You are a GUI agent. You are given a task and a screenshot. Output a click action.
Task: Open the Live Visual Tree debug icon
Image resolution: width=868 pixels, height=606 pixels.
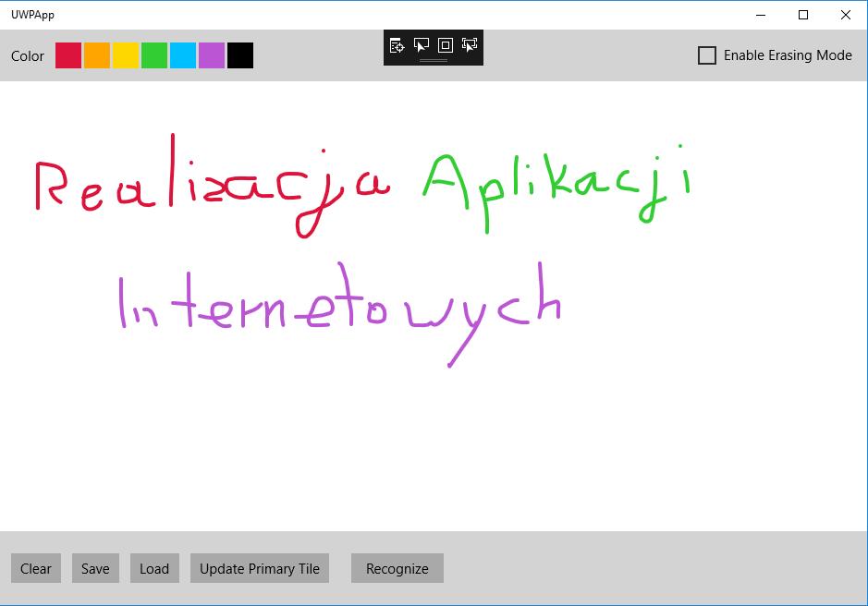[397, 45]
